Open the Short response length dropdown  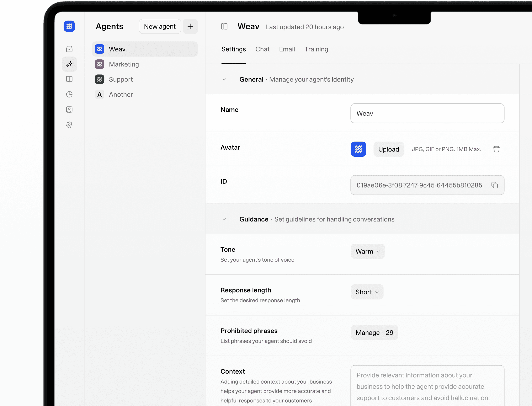tap(367, 292)
